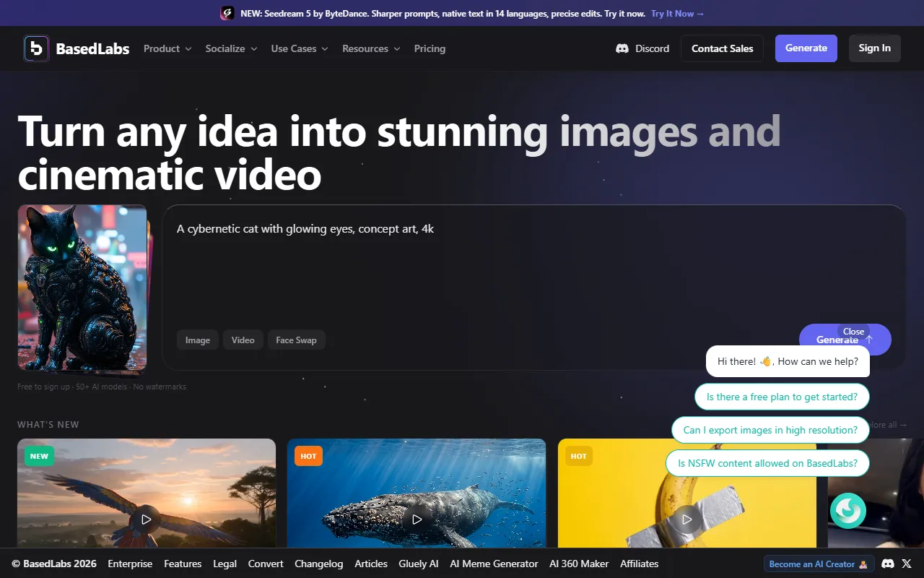Screen dimensions: 924x578
Task: Click the Sign In button
Action: point(875,48)
